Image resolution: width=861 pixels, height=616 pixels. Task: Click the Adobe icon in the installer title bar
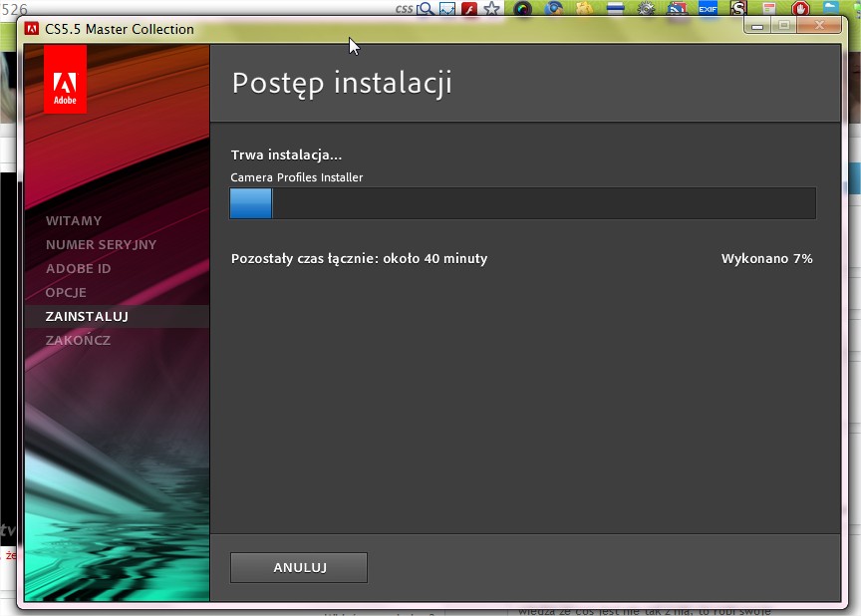coord(32,29)
